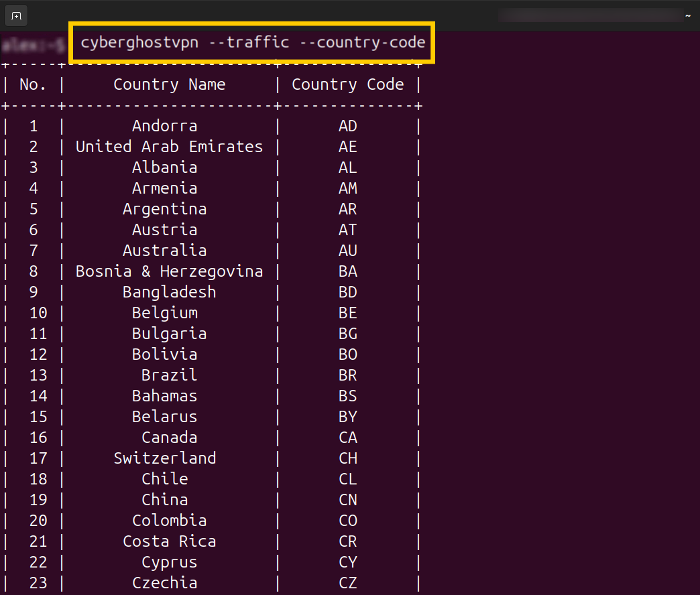Select 'Australia' in the country list
Screen dimensions: 700x595
(165, 250)
